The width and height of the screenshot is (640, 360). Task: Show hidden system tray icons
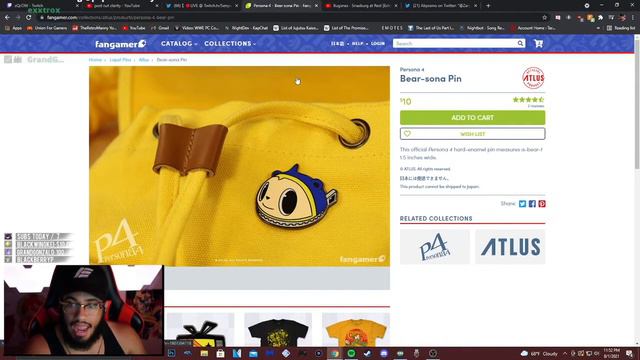[x=565, y=353]
